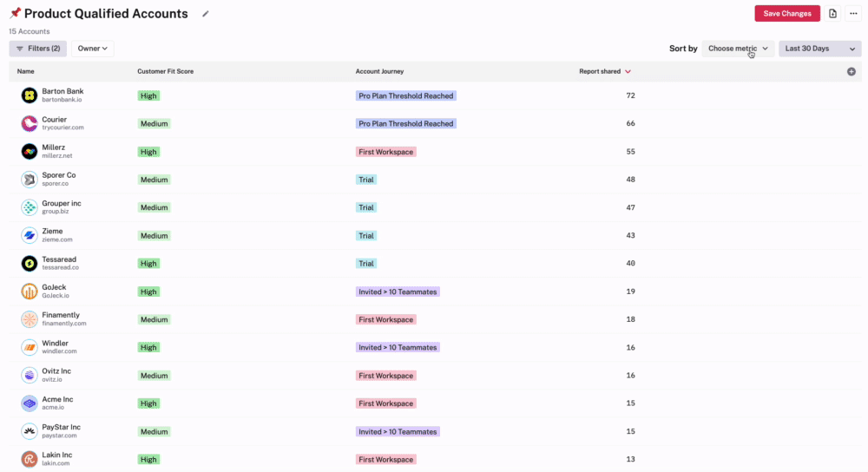The height and width of the screenshot is (472, 868).
Task: Click the Courier logo
Action: coord(30,123)
